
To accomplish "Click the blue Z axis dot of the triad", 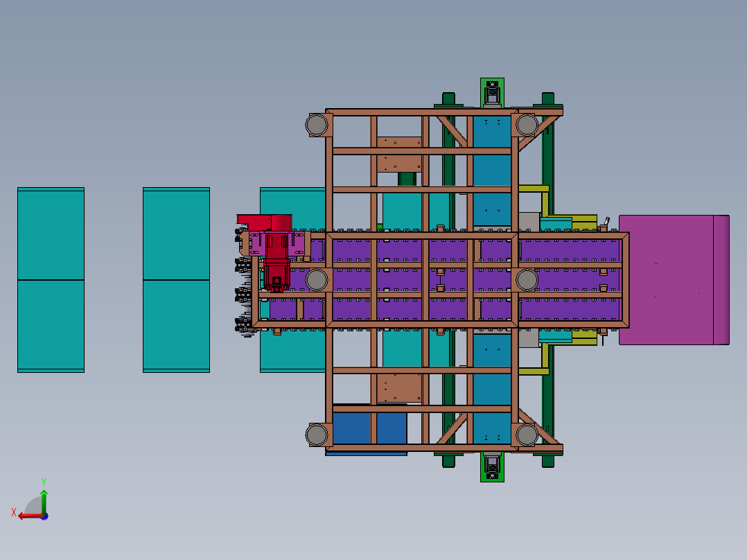I will coord(45,516).
